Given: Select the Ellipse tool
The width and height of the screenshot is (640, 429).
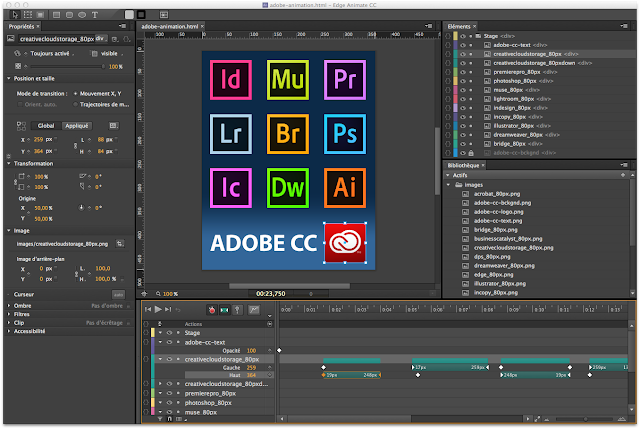Looking at the screenshot, I should pyautogui.click(x=82, y=15).
